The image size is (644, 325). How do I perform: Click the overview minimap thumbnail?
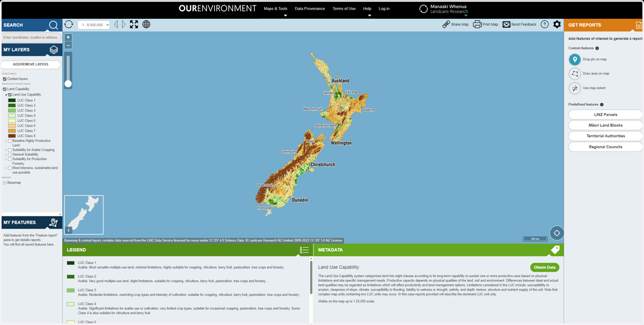(84, 215)
